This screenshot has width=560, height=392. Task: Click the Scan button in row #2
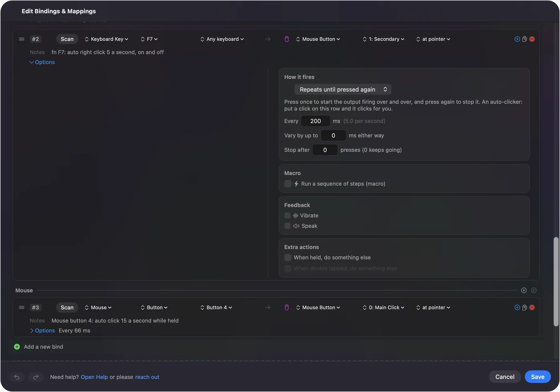point(67,39)
